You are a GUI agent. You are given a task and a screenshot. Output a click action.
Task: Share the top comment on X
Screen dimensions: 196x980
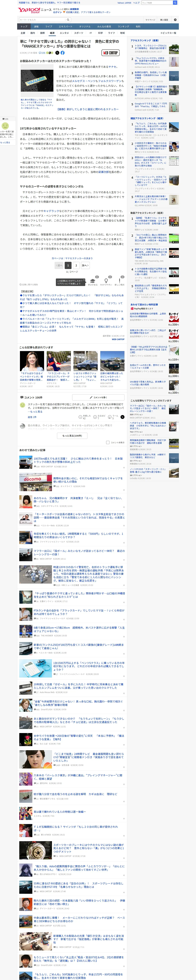(x=122, y=417)
